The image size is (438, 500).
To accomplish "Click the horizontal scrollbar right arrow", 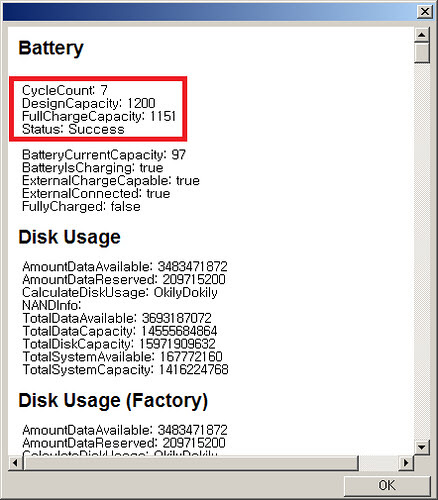I will click(406, 463).
